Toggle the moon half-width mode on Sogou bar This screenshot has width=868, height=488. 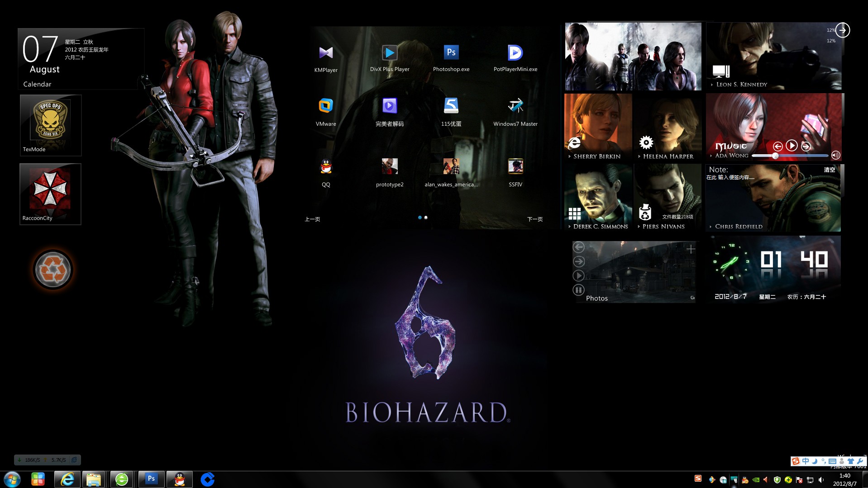click(815, 461)
